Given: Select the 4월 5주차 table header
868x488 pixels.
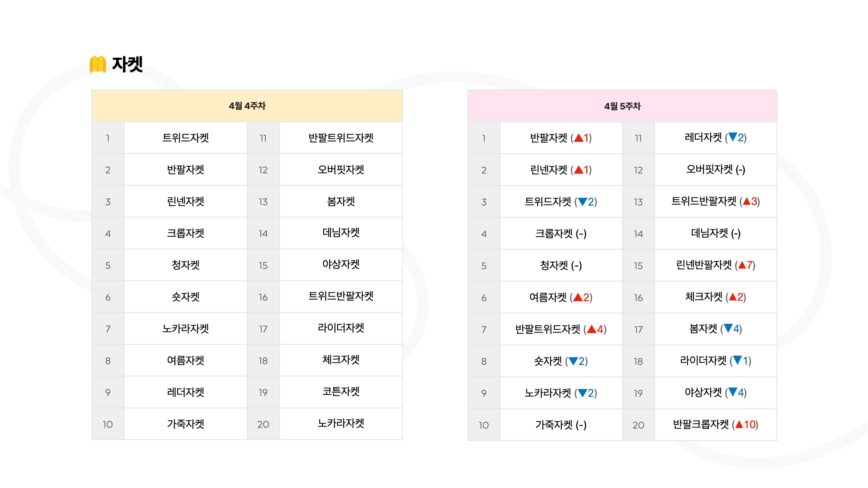Looking at the screenshot, I should (623, 106).
